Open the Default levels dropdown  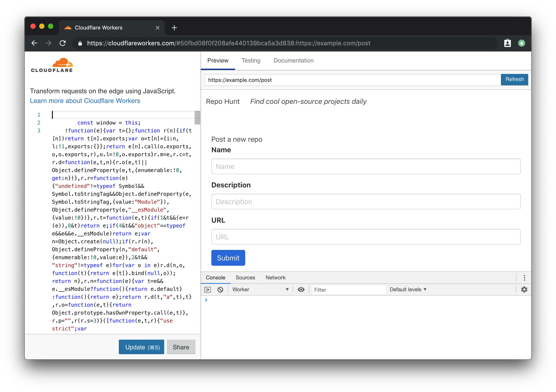(408, 290)
